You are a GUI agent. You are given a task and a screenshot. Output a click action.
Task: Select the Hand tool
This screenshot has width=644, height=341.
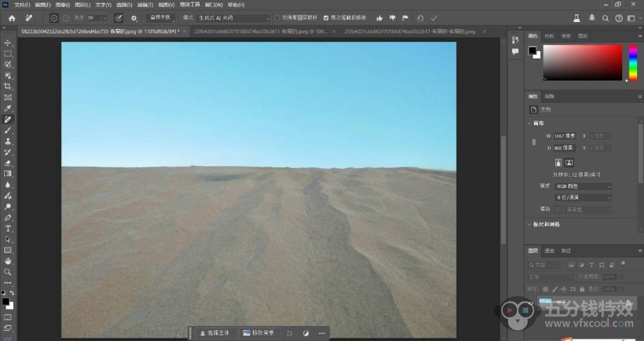click(x=8, y=261)
